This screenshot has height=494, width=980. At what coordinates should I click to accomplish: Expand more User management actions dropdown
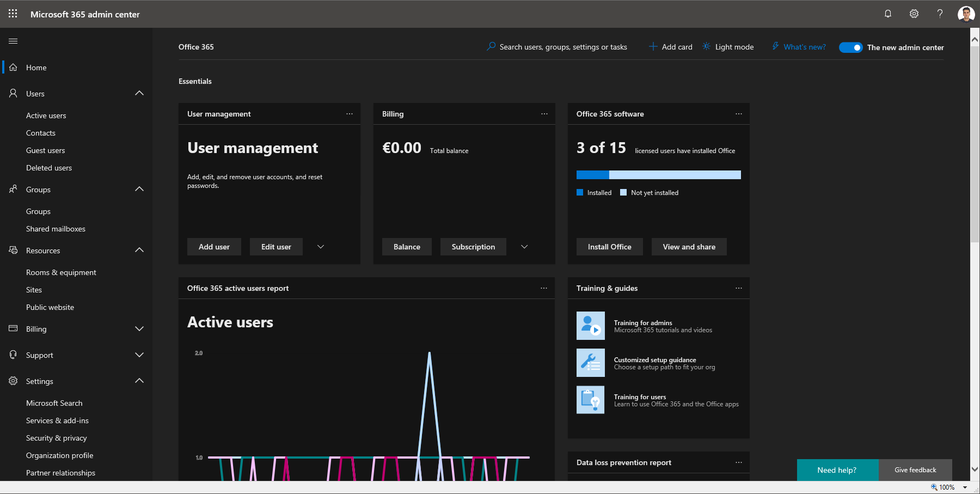point(321,247)
